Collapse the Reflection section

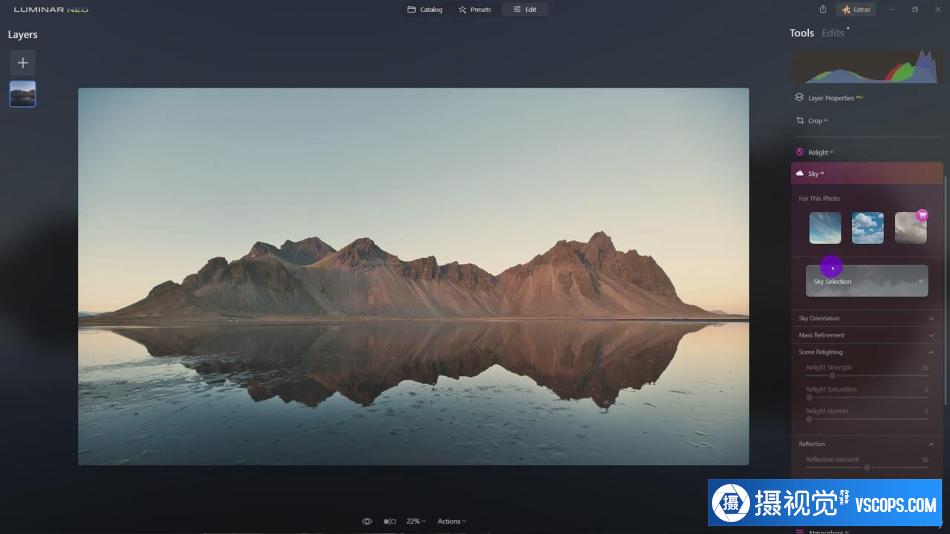tap(866, 444)
